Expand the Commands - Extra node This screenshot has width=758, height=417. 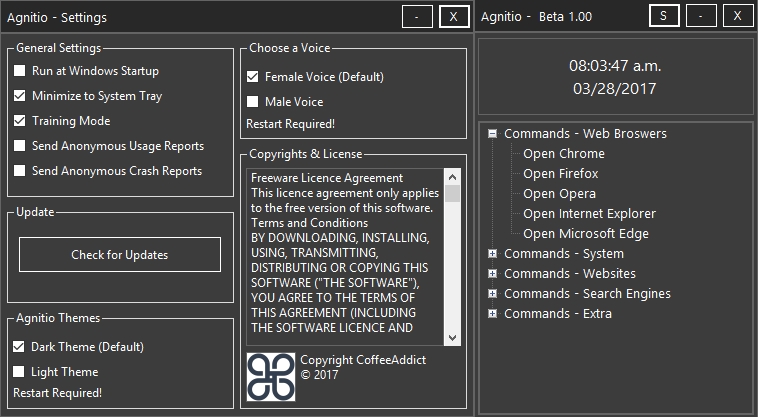(x=492, y=314)
